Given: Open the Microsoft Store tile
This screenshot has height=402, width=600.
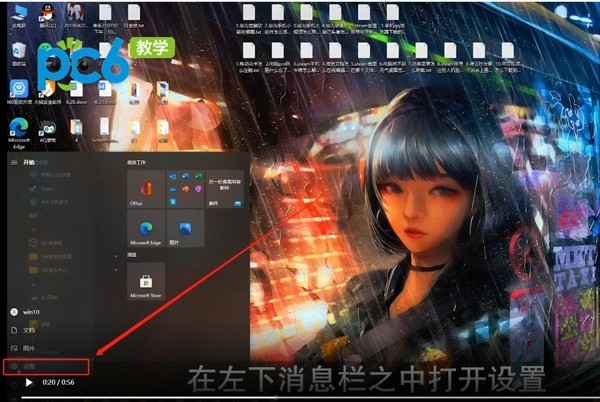Looking at the screenshot, I should tap(146, 281).
